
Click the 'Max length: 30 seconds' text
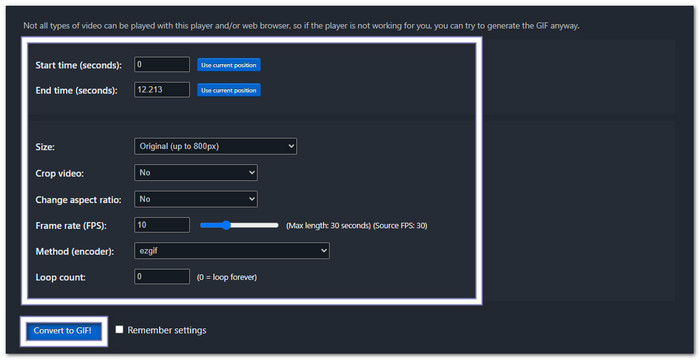[329, 226]
